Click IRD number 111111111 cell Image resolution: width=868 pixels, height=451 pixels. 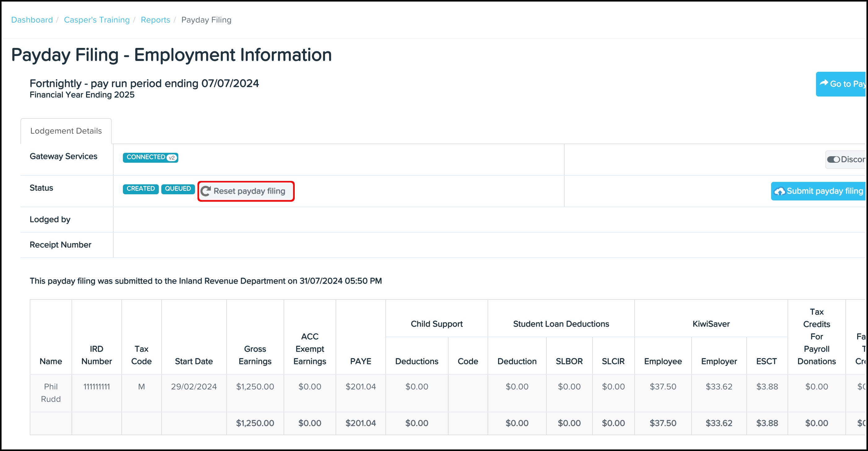97,387
